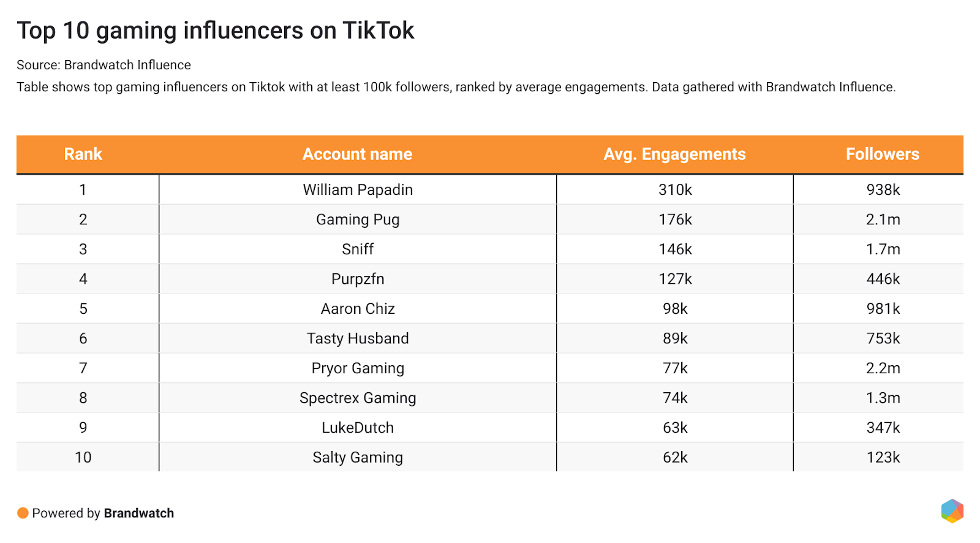Viewport: 980px width, 543px height.
Task: Select the Aaron Chiz entry
Action: (x=358, y=309)
